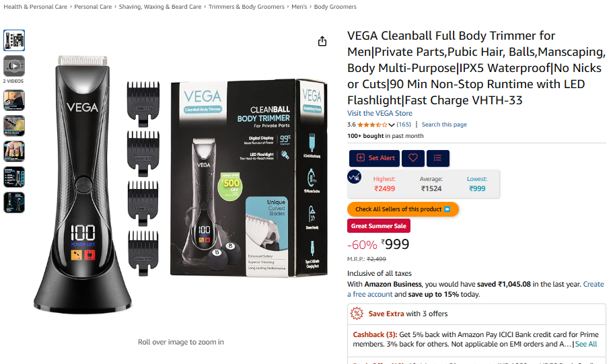The width and height of the screenshot is (613, 364).
Task: Click the Save Extra offers badge icon
Action: point(356,313)
